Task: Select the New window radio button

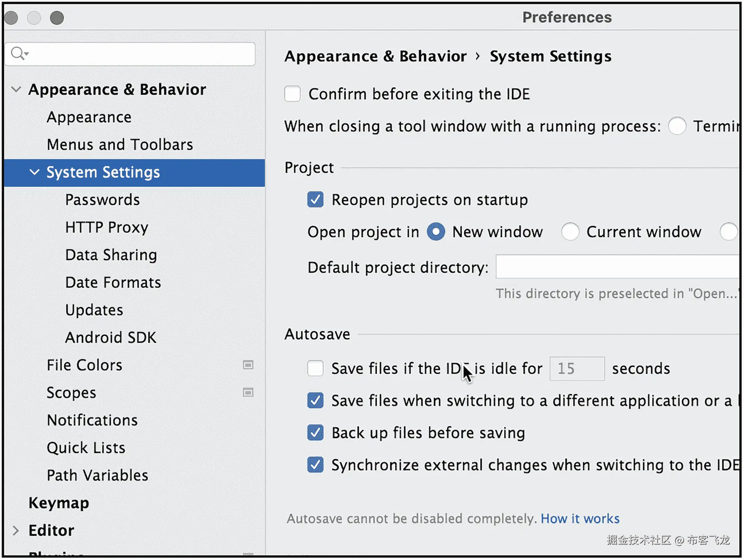Action: (436, 232)
